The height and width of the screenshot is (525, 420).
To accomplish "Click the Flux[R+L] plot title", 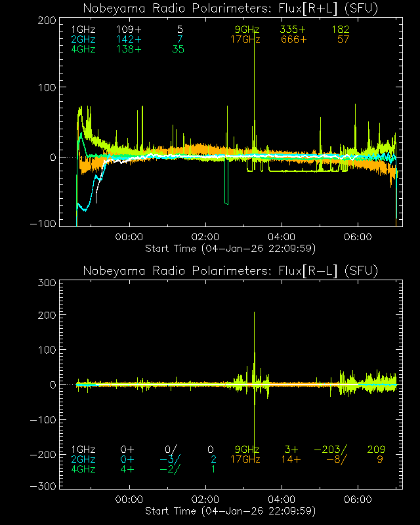I will click(x=230, y=9).
